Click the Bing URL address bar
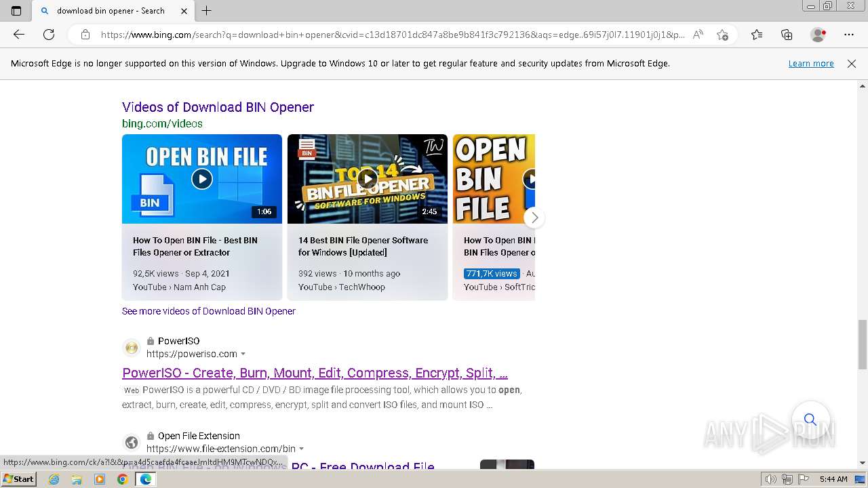Image resolution: width=868 pixels, height=488 pixels. tap(393, 35)
